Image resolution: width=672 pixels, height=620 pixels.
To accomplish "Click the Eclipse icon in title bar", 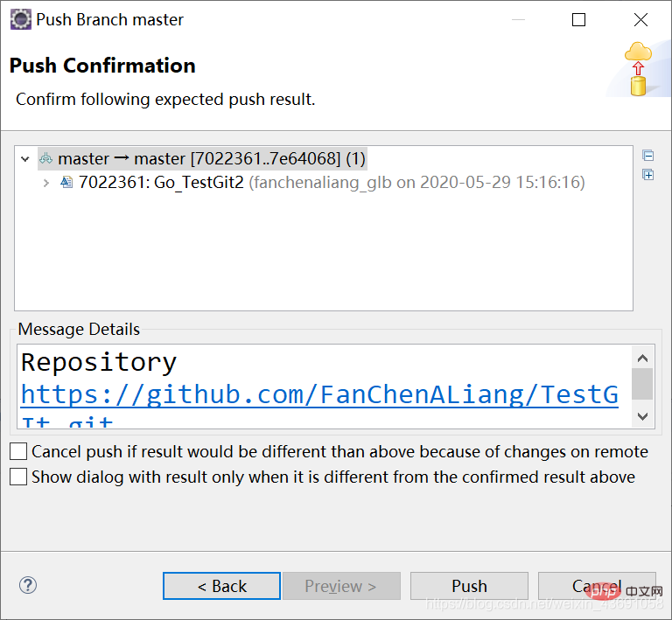I will (x=21, y=20).
